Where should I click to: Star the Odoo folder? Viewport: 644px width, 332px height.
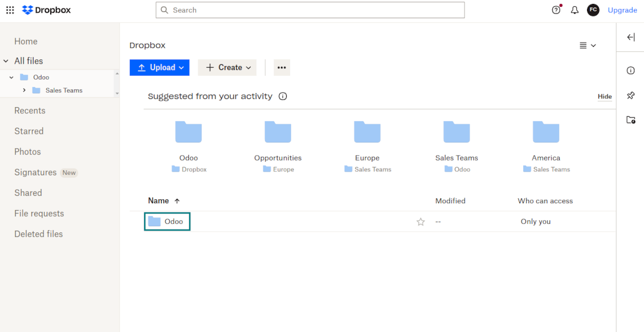[x=421, y=222]
